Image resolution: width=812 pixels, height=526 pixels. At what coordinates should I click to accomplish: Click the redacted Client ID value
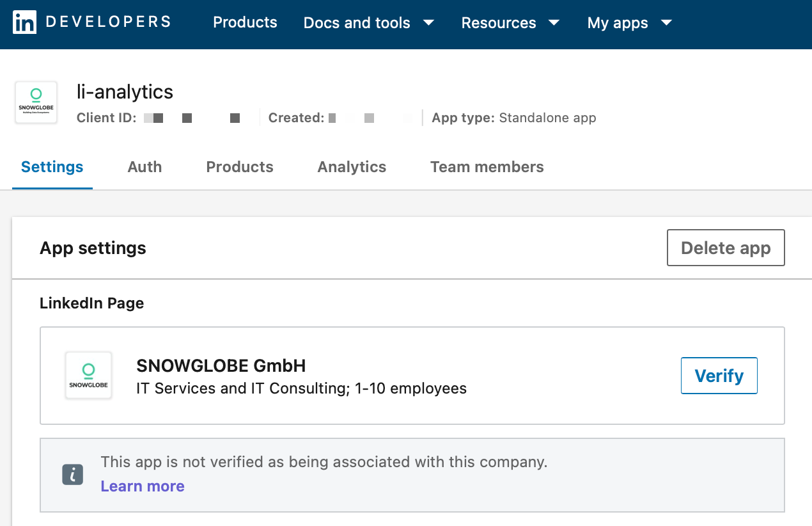pos(192,118)
